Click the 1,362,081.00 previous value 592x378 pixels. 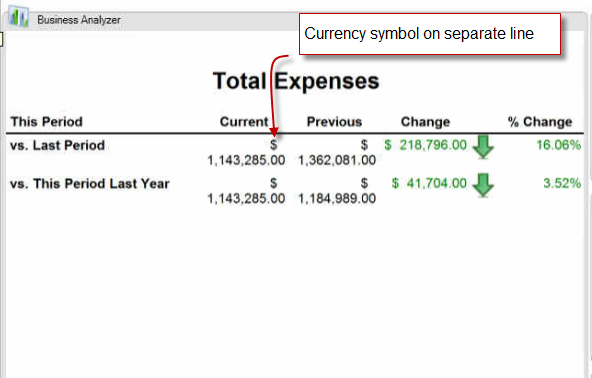337,160
